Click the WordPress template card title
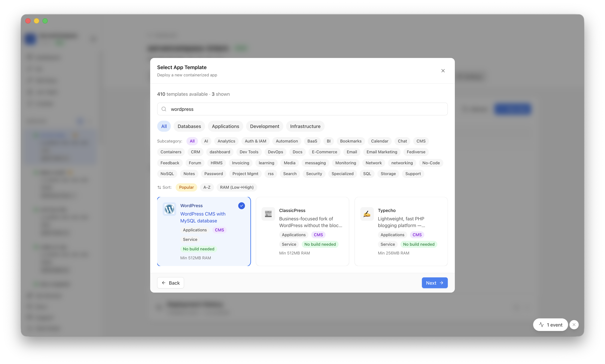The image size is (605, 364). coord(191,205)
